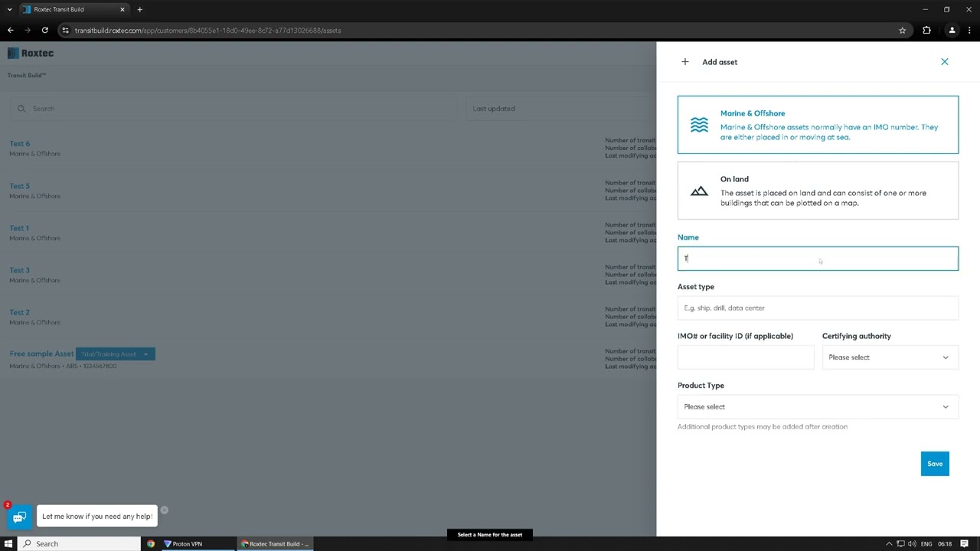
Task: Click the Roxtec logo
Action: 31,53
